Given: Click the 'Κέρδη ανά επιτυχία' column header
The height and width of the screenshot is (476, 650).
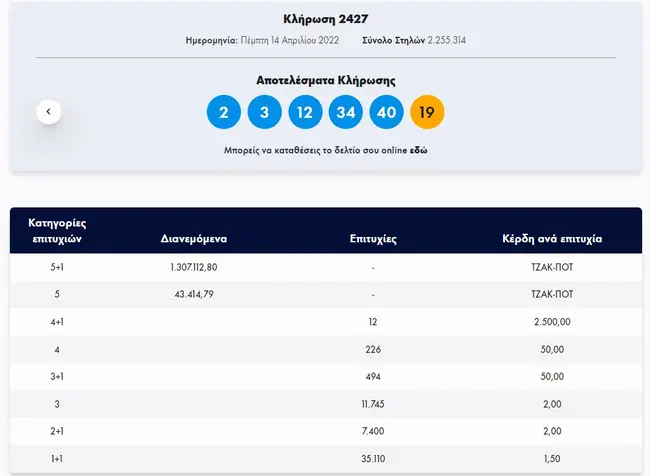Looking at the screenshot, I should [553, 239].
